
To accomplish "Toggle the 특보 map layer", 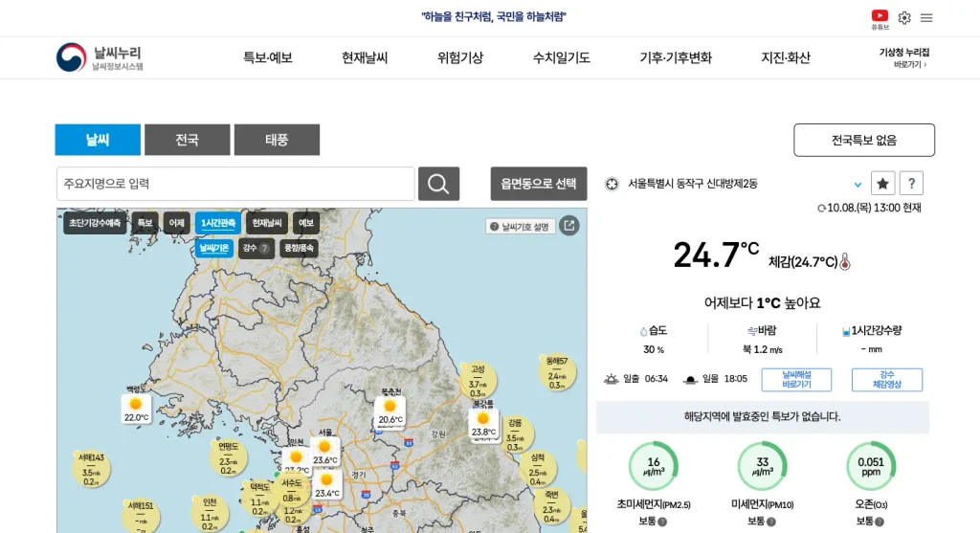I will click(x=145, y=223).
